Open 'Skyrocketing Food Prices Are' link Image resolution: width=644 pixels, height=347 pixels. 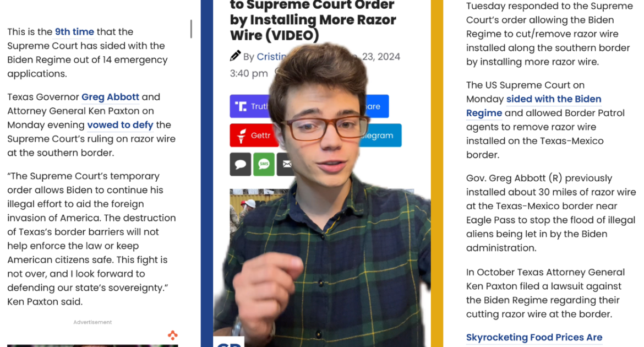click(x=534, y=338)
